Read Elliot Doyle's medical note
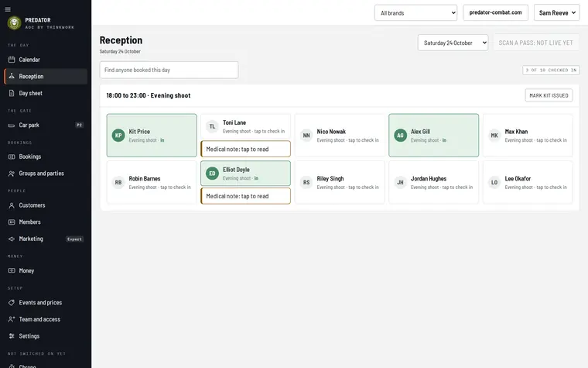 pyautogui.click(x=245, y=196)
